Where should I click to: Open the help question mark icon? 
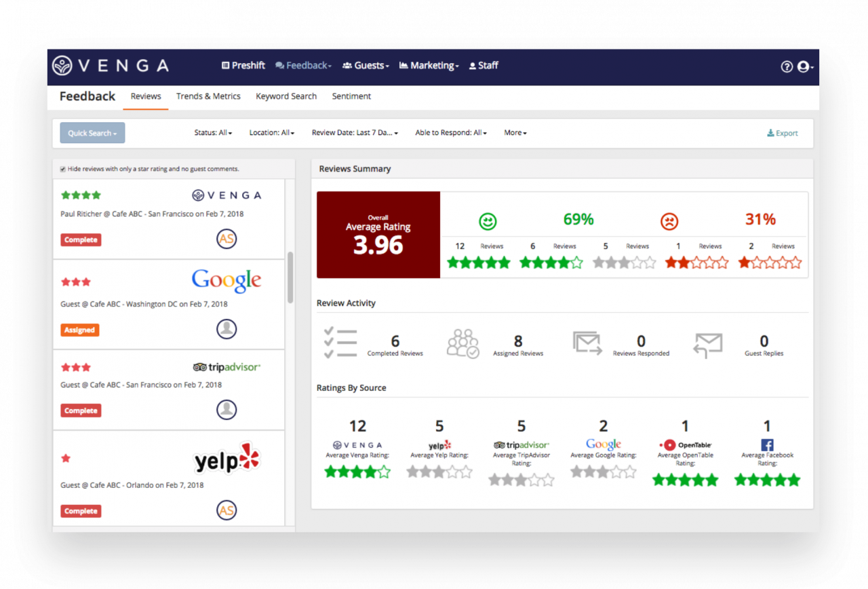point(787,66)
